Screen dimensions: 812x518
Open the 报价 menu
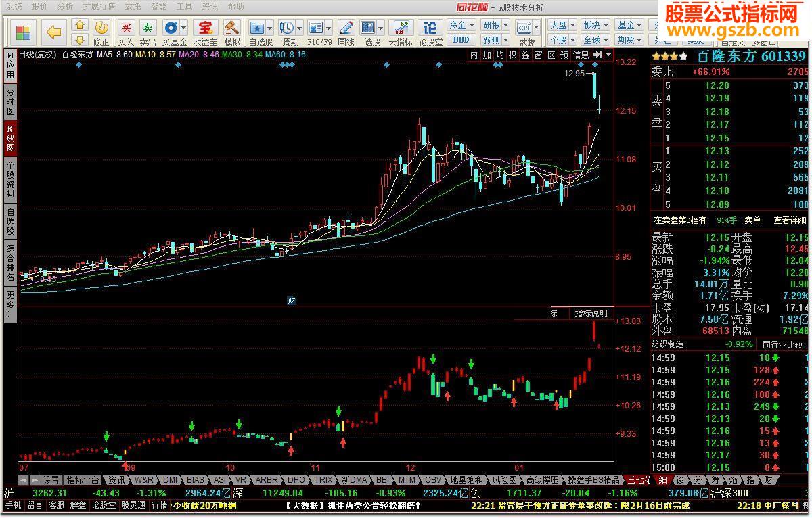coord(40,7)
